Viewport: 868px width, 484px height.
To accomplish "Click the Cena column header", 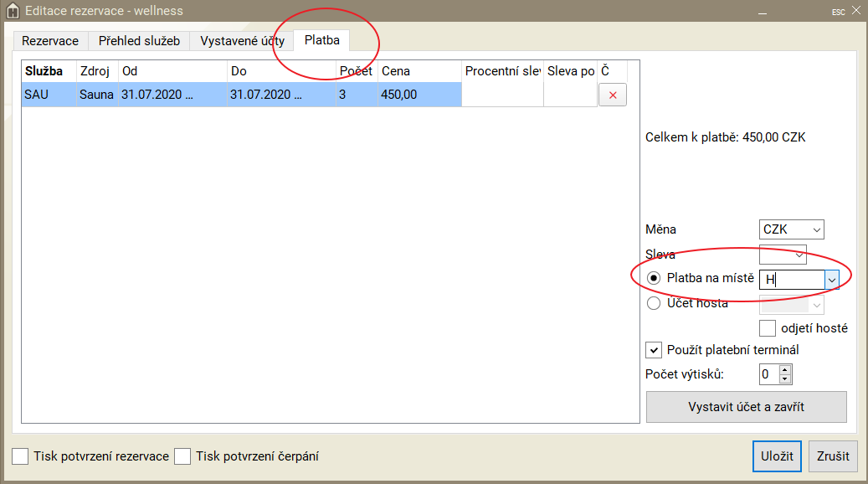I will click(419, 71).
